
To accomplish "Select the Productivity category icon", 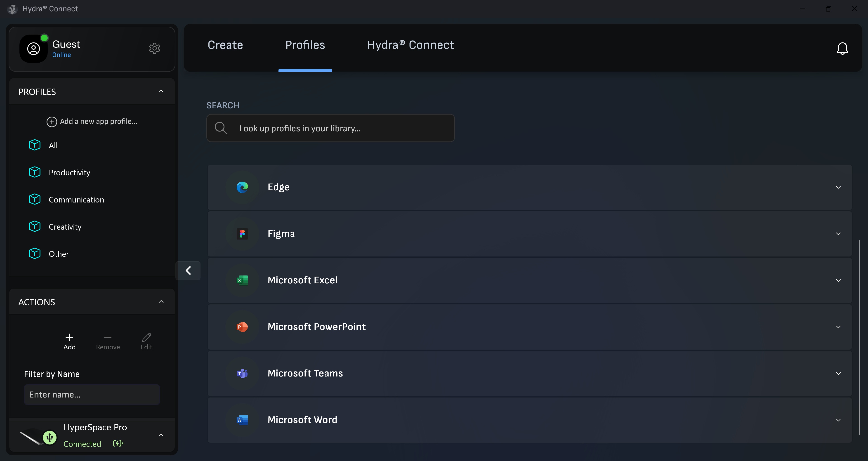I will tap(34, 172).
